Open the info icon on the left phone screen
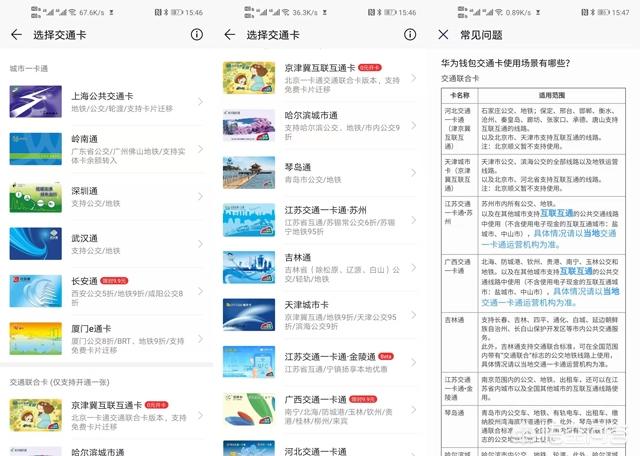The width and height of the screenshot is (640, 456). coord(197,35)
